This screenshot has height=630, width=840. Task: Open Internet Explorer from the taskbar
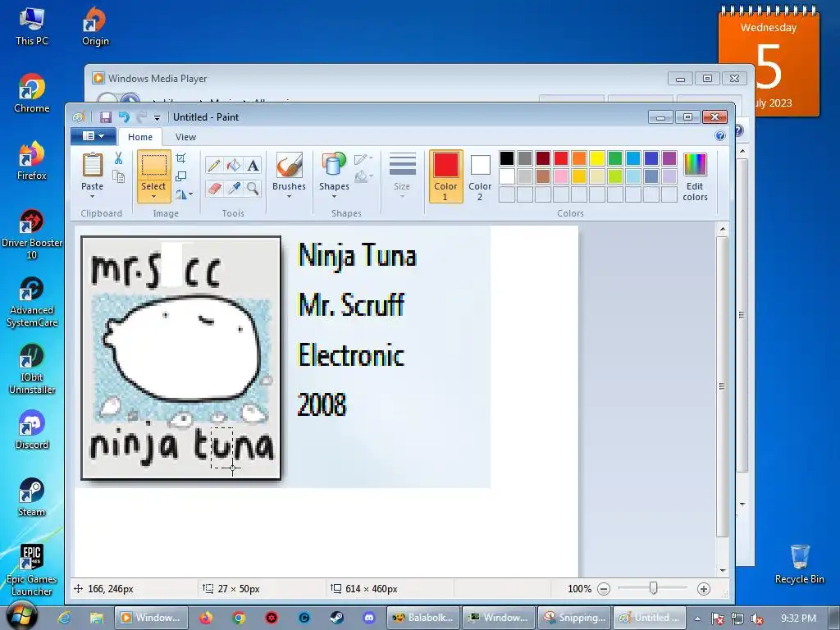(64, 618)
